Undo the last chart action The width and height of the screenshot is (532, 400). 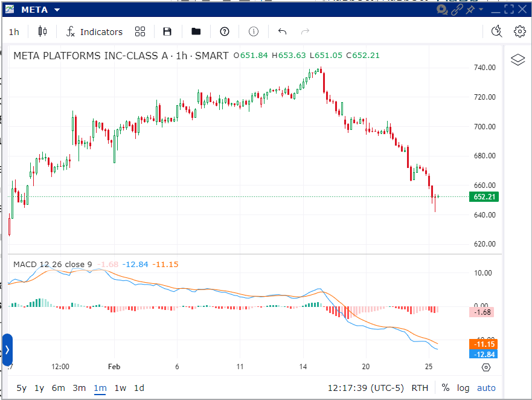click(282, 31)
